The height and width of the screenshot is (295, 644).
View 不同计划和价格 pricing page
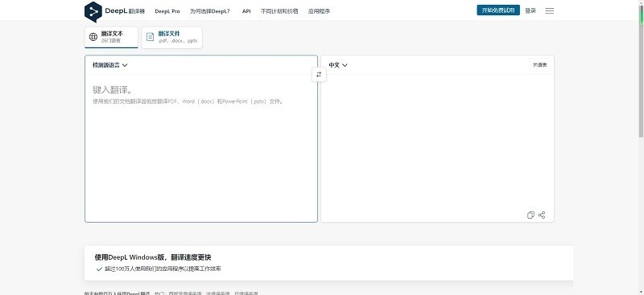(279, 11)
